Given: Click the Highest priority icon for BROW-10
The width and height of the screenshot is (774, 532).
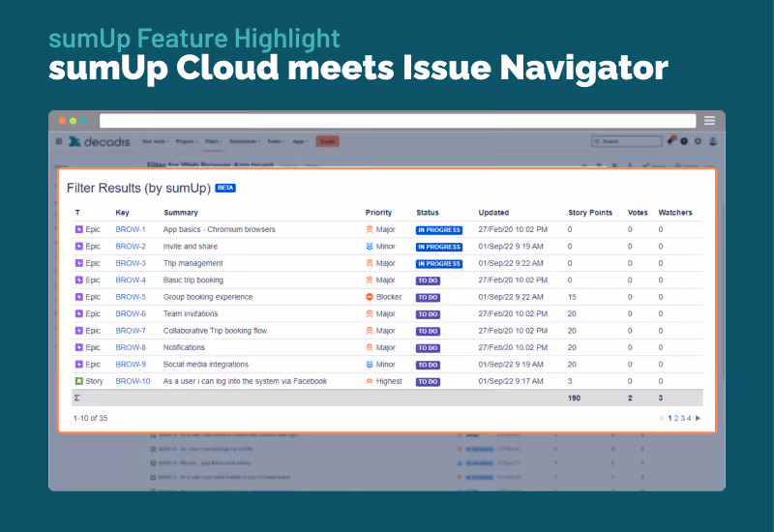Looking at the screenshot, I should coord(370,381).
